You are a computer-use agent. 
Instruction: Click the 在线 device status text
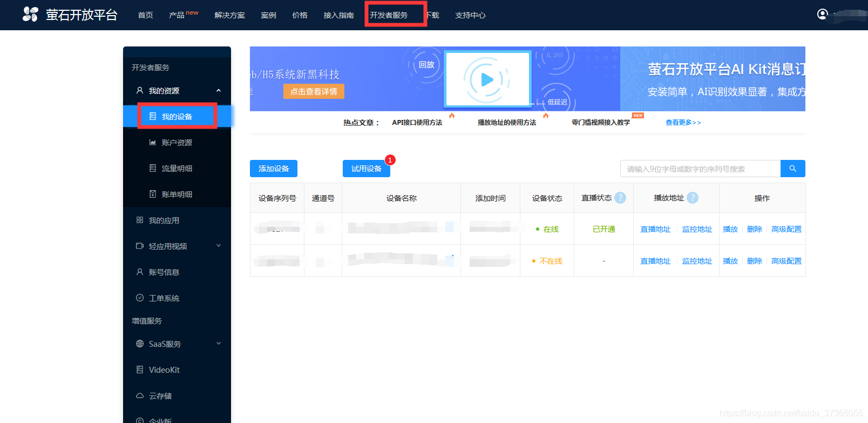tap(551, 229)
